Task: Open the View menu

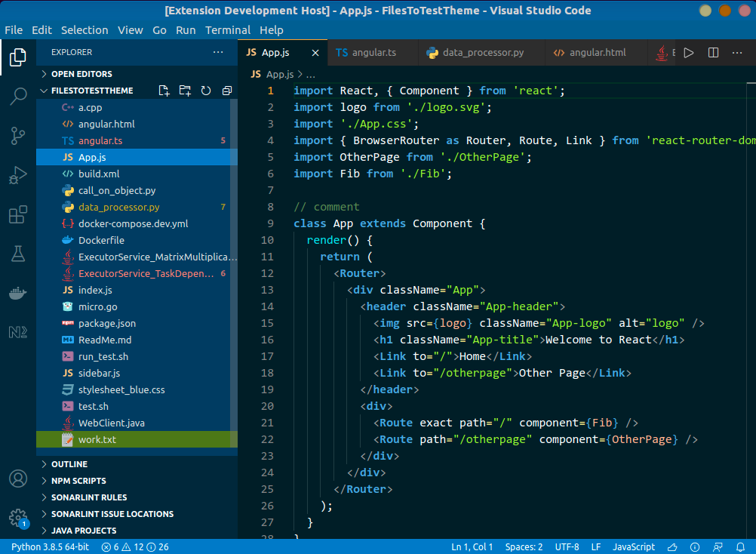Action: (131, 30)
